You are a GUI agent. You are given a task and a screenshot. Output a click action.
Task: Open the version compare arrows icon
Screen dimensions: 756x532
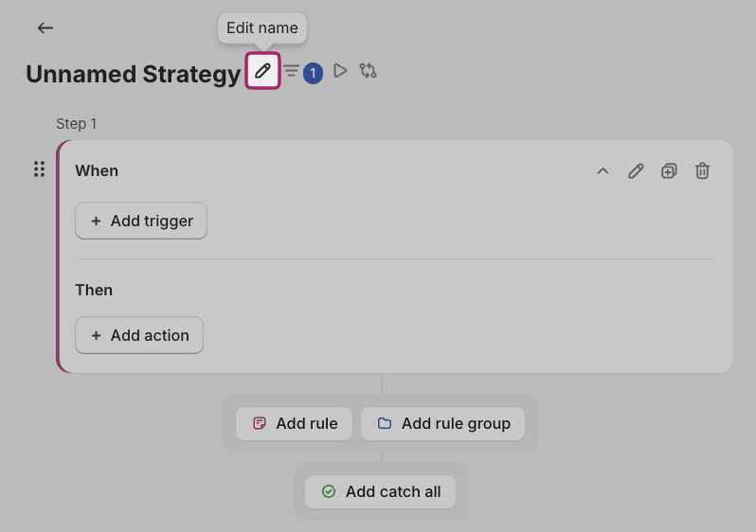(368, 71)
